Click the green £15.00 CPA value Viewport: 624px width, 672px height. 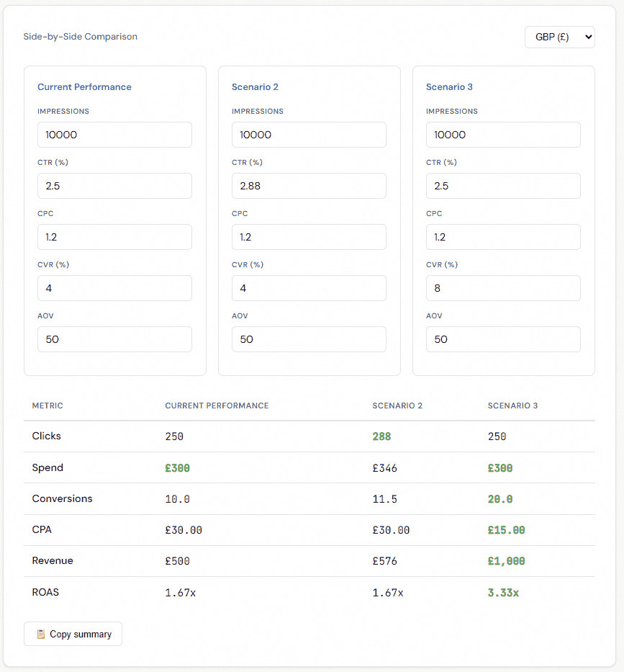506,530
